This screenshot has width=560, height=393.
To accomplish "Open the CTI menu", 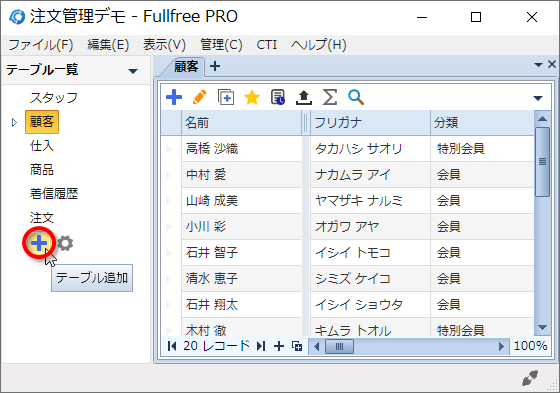I will point(267,45).
